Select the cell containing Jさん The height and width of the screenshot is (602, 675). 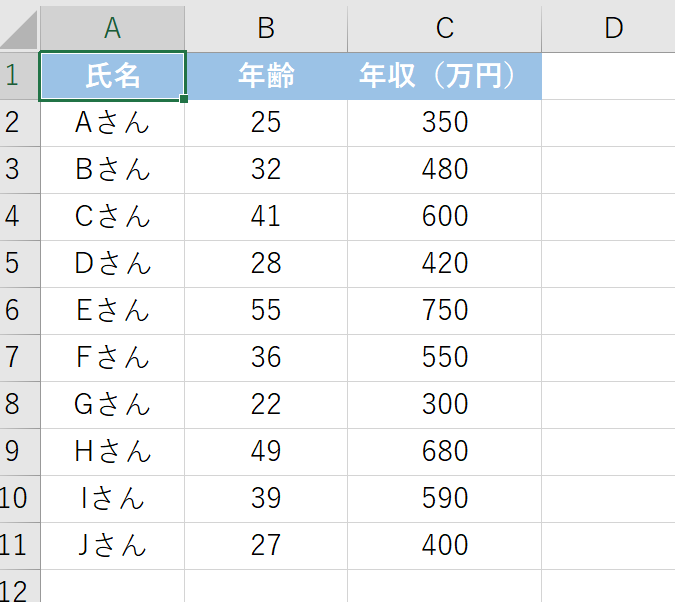[x=112, y=546]
